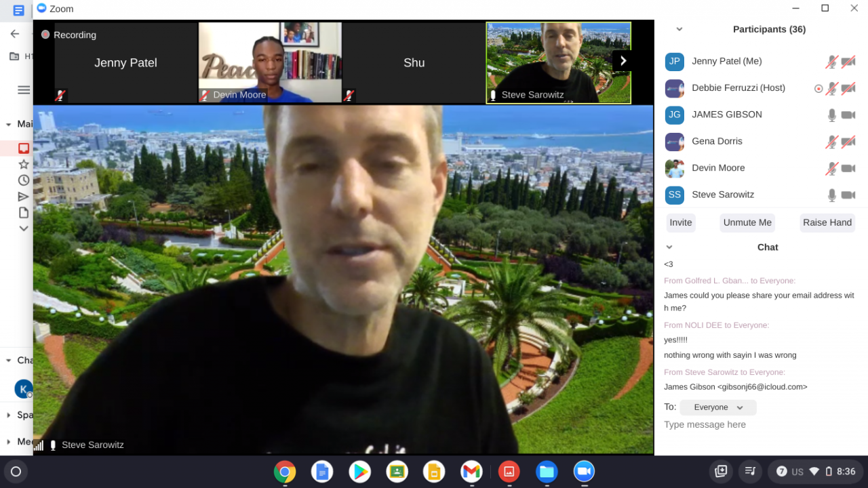Click Debbie Ferruzzi's muted microphone icon

832,88
